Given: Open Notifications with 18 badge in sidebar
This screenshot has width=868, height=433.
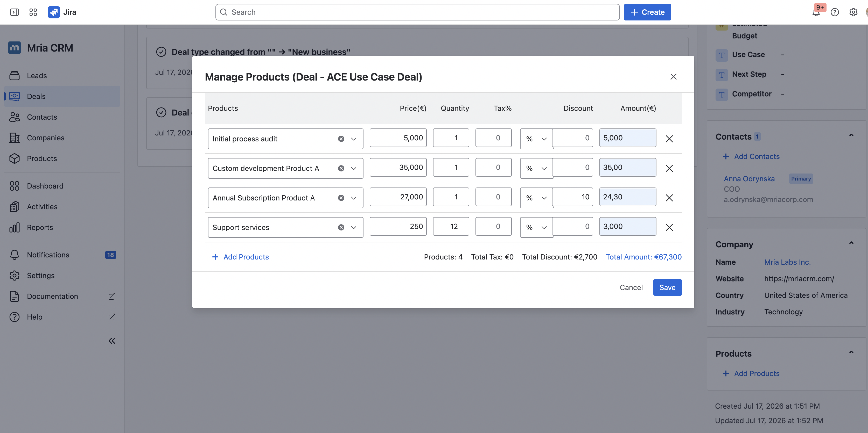Looking at the screenshot, I should pos(62,255).
